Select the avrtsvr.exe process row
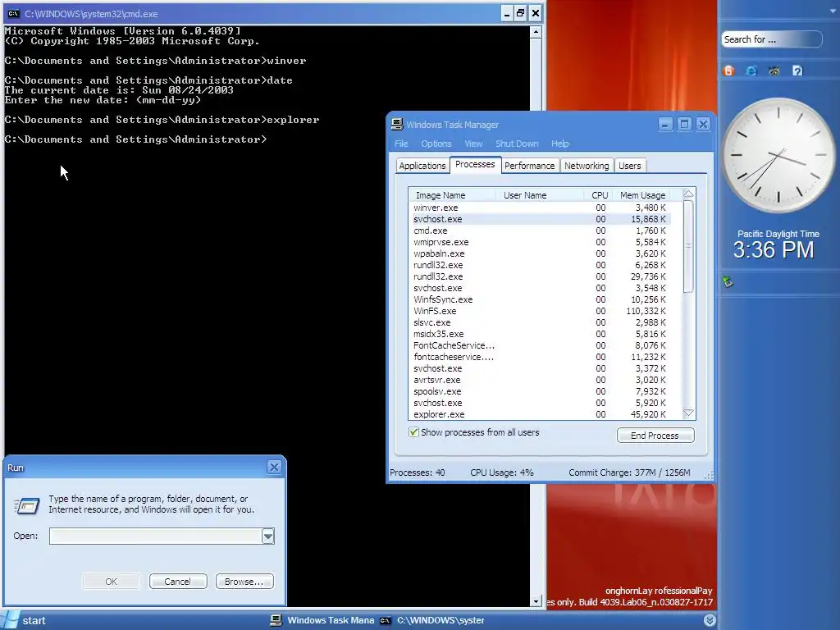Screen dimensions: 840x630 click(x=540, y=380)
